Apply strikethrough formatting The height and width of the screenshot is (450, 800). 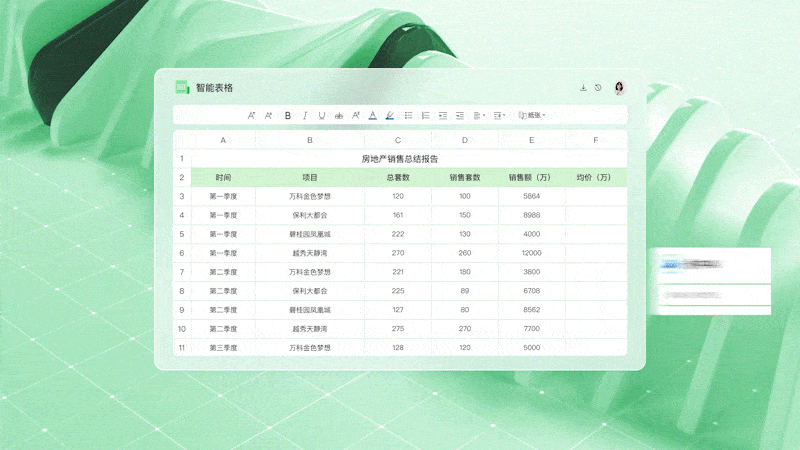339,116
